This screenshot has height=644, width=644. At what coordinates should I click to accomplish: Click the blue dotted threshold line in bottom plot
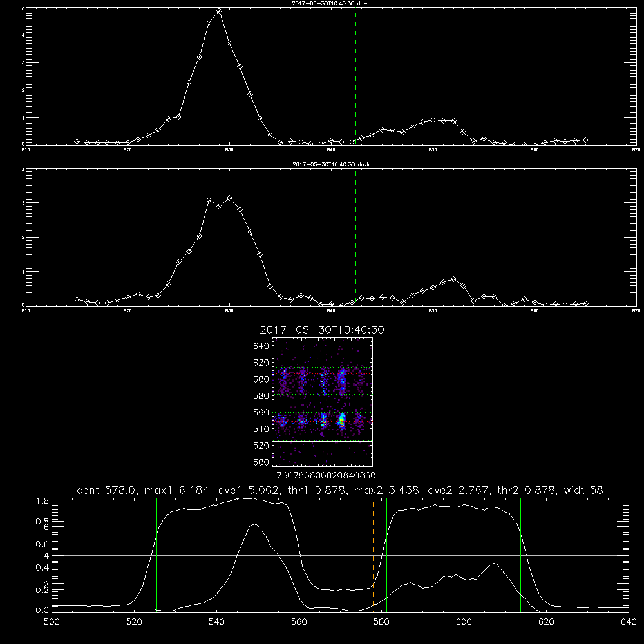pyautogui.click(x=340, y=600)
